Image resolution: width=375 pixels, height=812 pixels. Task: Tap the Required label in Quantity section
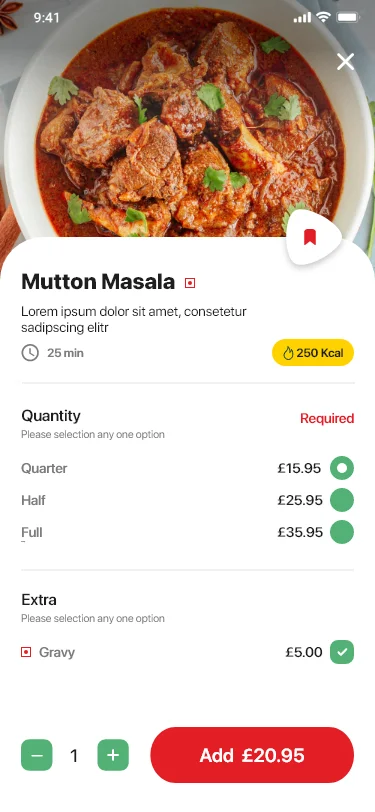[327, 418]
